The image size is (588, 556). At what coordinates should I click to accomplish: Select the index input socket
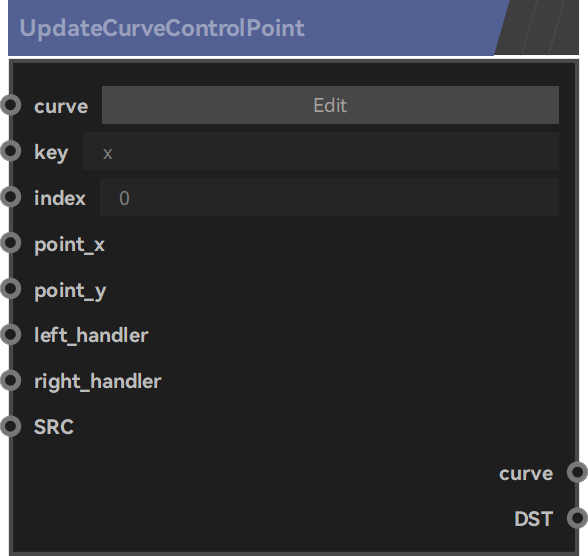pos(10,197)
